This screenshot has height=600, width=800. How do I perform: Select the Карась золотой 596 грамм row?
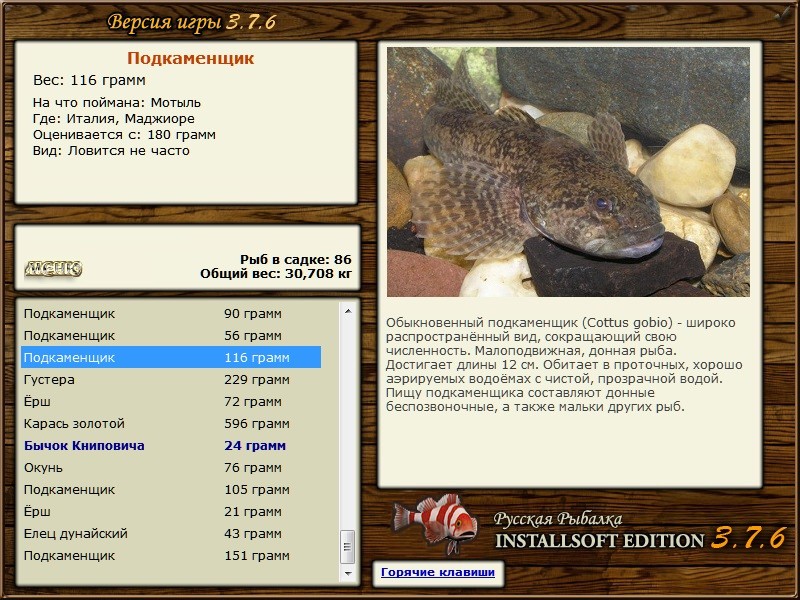pos(171,423)
